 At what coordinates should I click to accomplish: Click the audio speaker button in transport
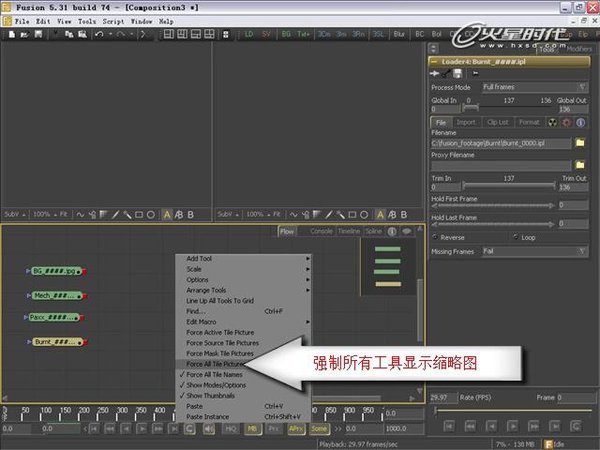tap(209, 429)
